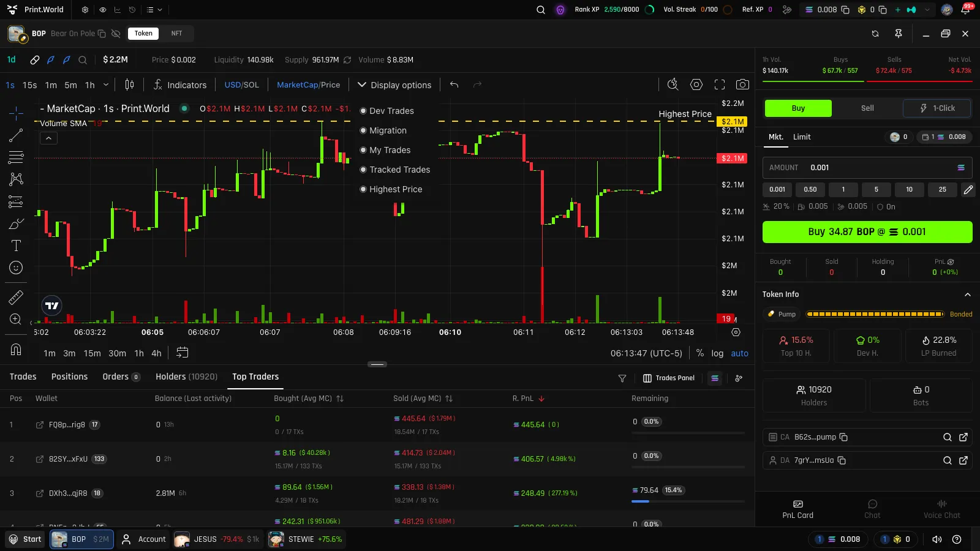Image resolution: width=980 pixels, height=551 pixels.
Task: Click DXh3...qjR8 remaining balance bar
Action: click(x=688, y=501)
